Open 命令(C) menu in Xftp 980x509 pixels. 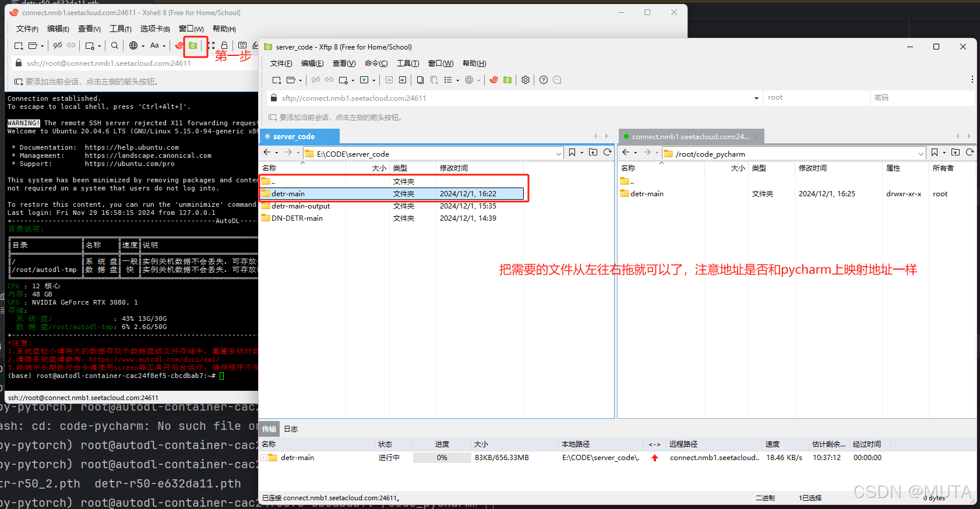376,63
